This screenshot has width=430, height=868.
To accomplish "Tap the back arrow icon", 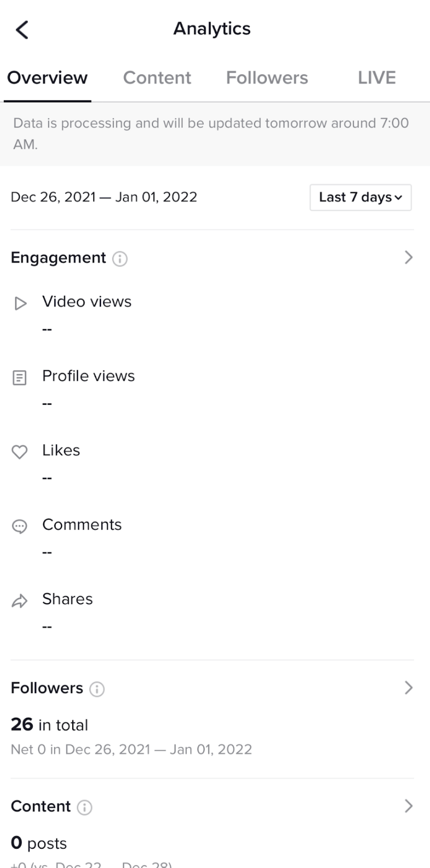I will coord(22,30).
